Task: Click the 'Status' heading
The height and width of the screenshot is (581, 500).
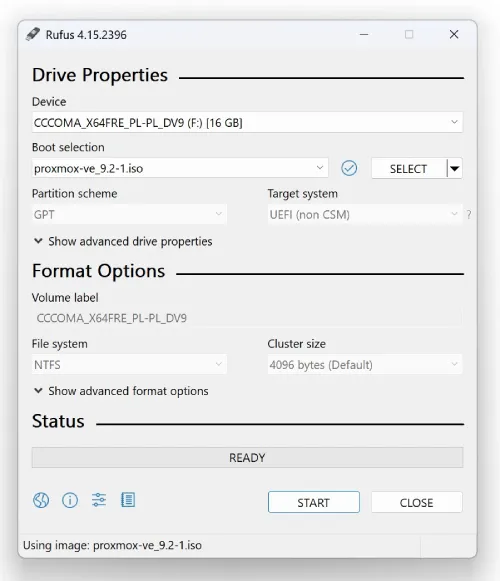Action: 58,421
